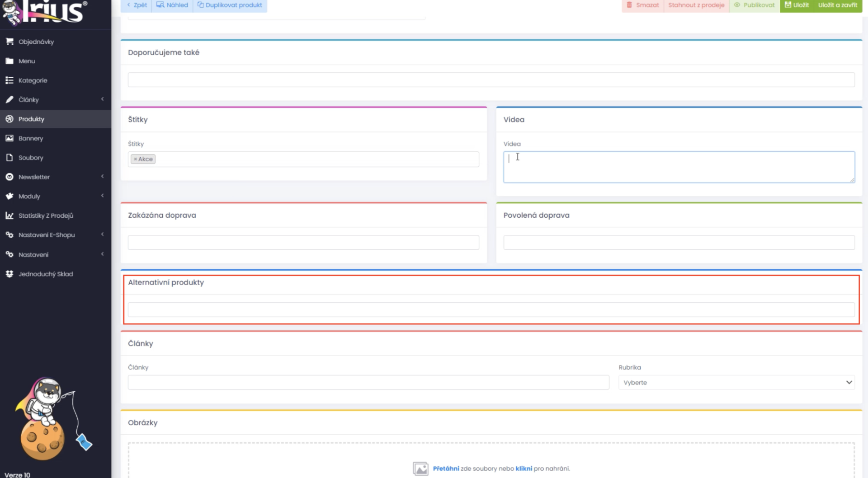The height and width of the screenshot is (478, 868).
Task: Click the Produkty sidebar icon
Action: 9,119
